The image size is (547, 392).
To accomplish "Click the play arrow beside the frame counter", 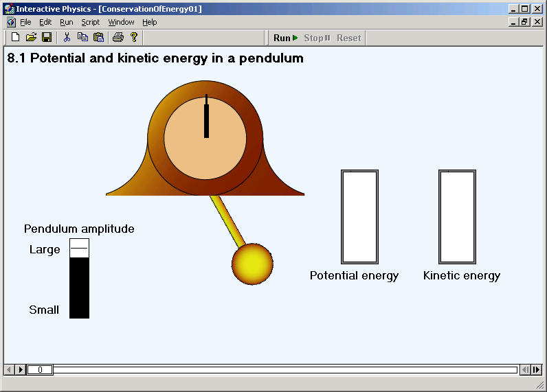I will click(x=21, y=369).
